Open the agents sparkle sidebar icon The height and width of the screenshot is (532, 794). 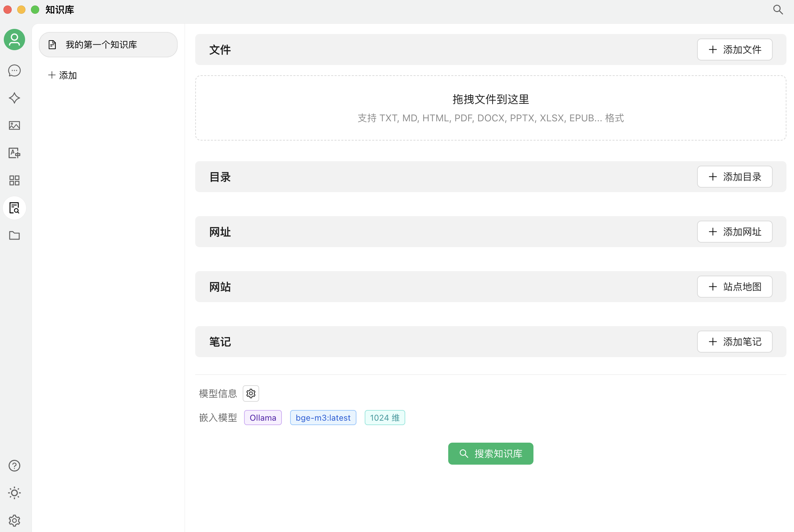[14, 98]
